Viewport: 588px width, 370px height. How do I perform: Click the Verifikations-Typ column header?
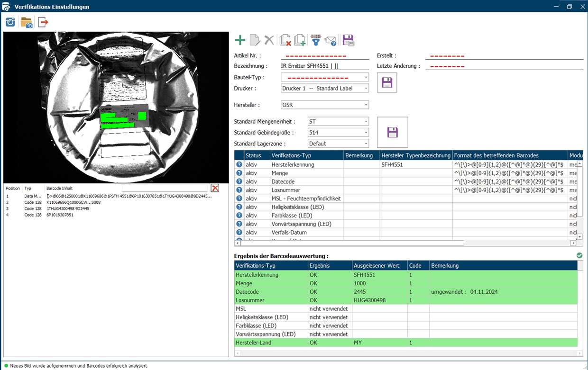click(x=306, y=155)
